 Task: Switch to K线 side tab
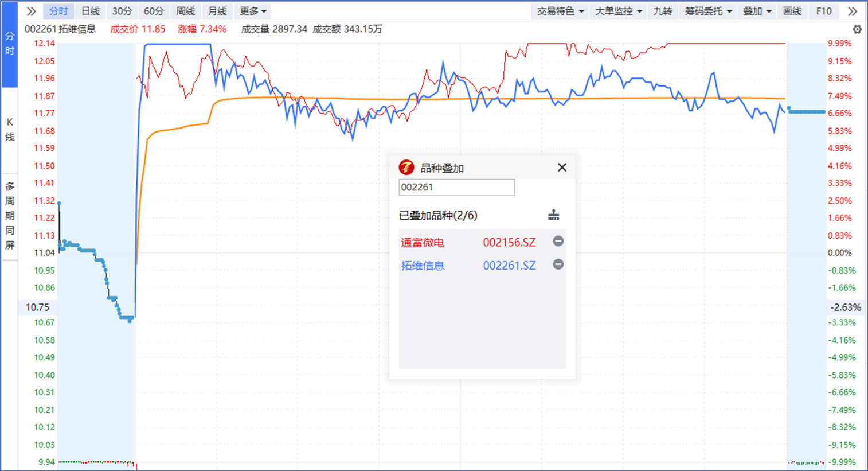(x=10, y=130)
